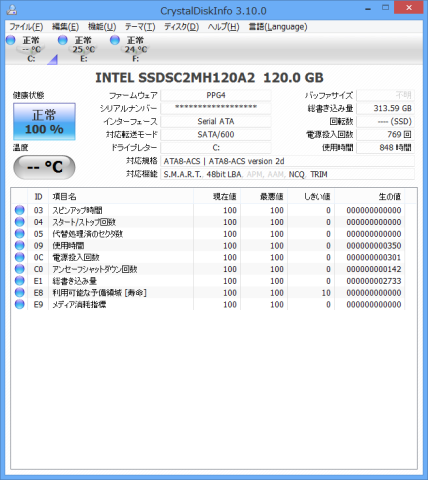Click raw value 000000000350
428x480 pixels.
[x=374, y=246]
